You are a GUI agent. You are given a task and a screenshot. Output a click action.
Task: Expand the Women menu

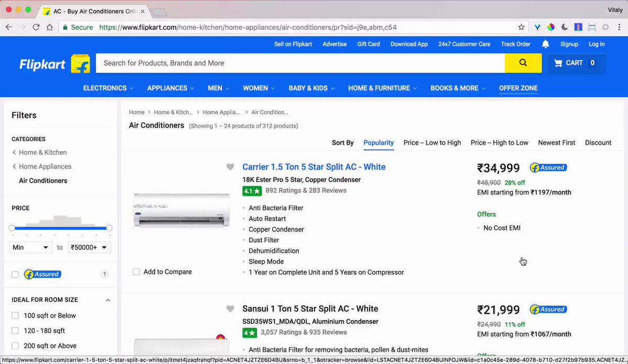tap(259, 88)
